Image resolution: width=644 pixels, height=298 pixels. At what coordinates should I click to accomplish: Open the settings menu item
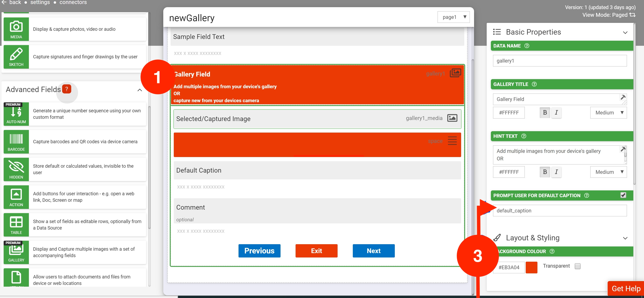[40, 2]
